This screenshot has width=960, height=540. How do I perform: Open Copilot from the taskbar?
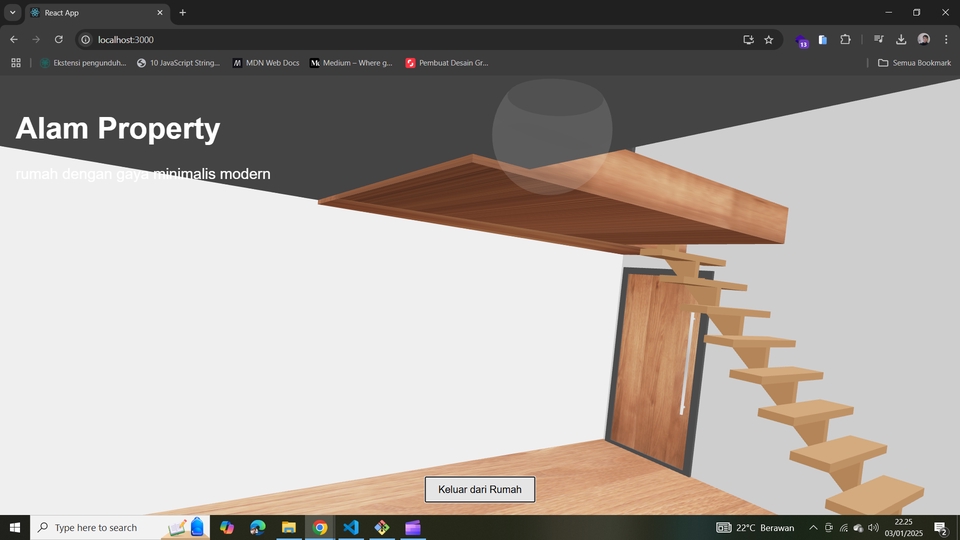pos(227,528)
